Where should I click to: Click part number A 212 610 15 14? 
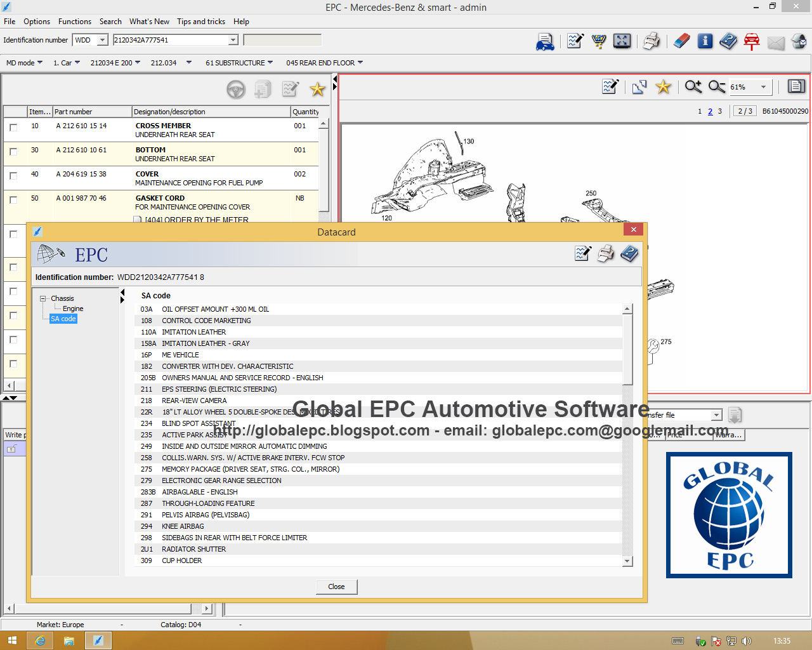click(x=81, y=126)
